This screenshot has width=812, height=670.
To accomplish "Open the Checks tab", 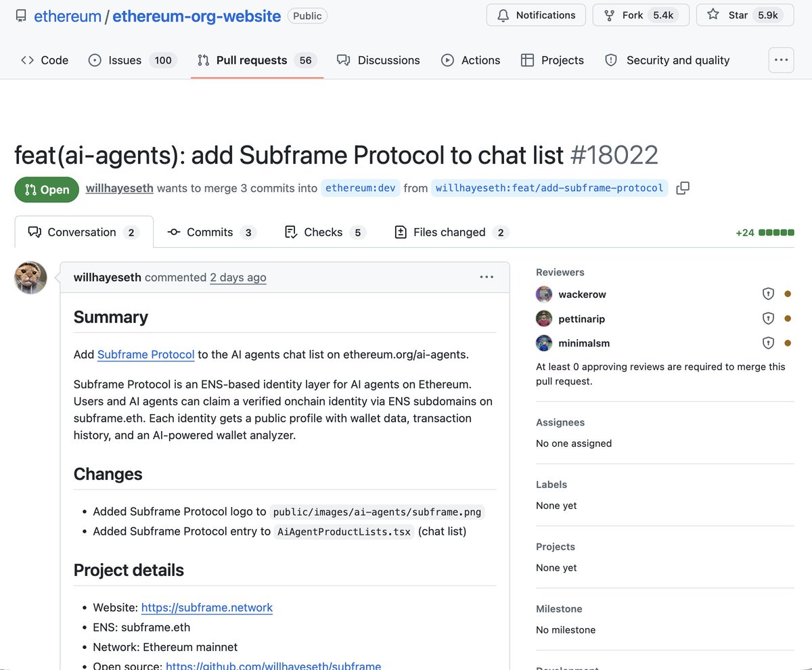I will tap(325, 232).
